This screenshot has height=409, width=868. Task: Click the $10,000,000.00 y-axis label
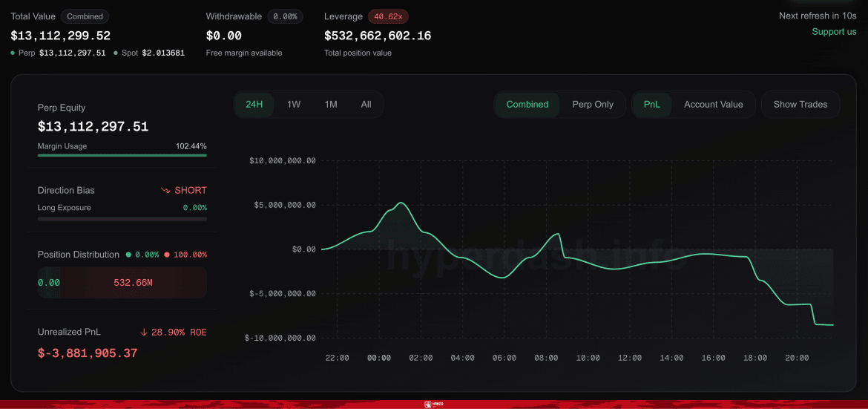pos(283,161)
